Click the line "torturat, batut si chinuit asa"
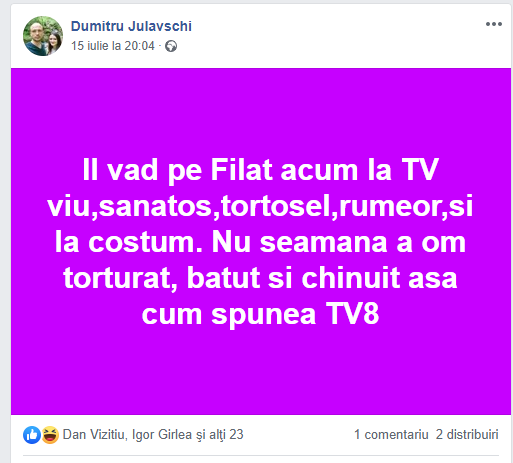 [260, 278]
